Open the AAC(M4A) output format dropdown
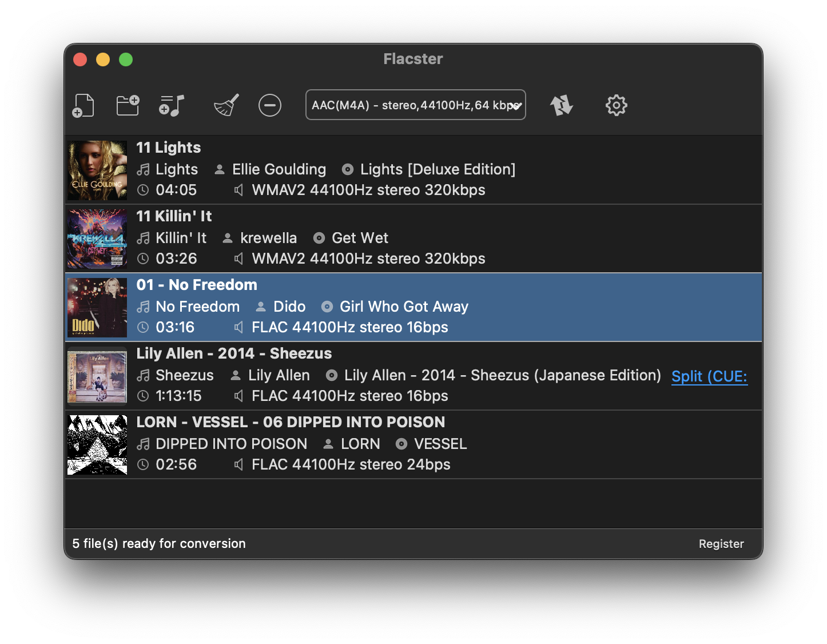 [x=416, y=105]
